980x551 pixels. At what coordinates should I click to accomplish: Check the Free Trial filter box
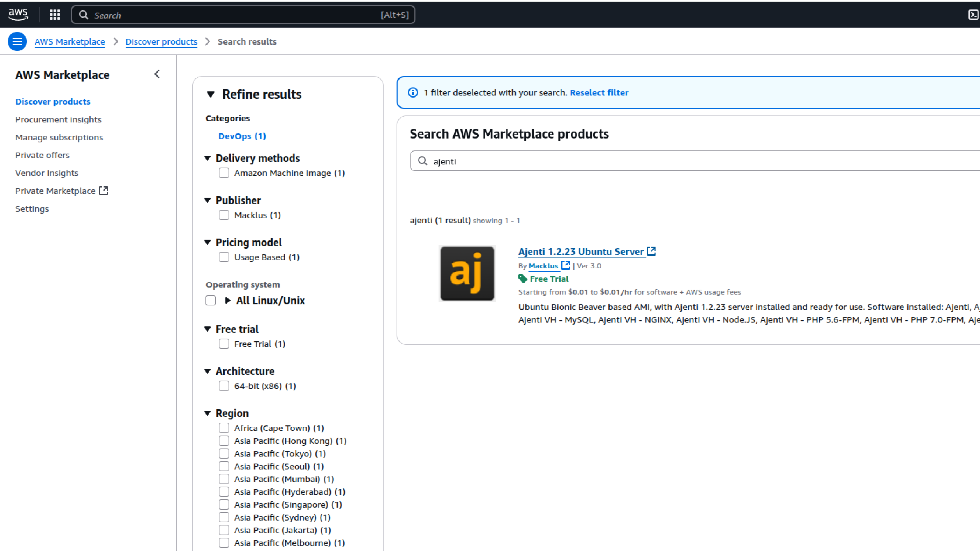click(x=224, y=344)
